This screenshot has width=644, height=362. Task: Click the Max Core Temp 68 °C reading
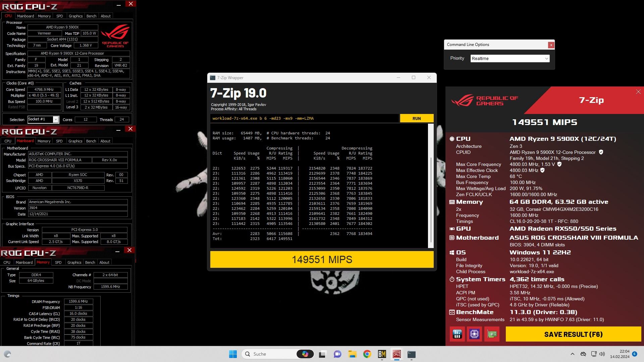[516, 177]
